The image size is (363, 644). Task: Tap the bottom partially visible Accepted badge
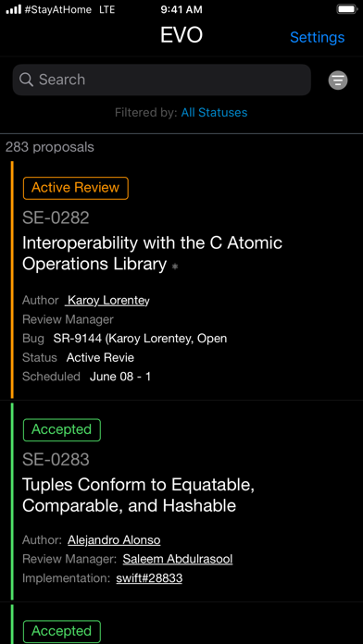(x=62, y=632)
